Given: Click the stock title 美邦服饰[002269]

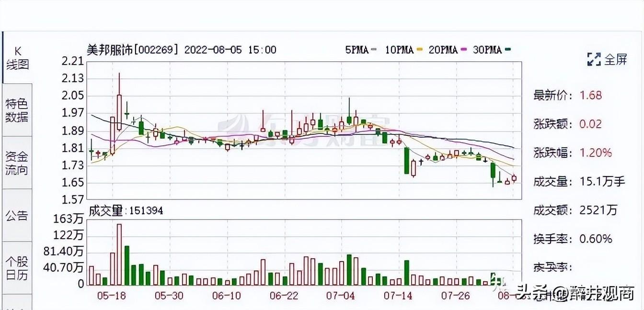Looking at the screenshot, I should [x=133, y=50].
